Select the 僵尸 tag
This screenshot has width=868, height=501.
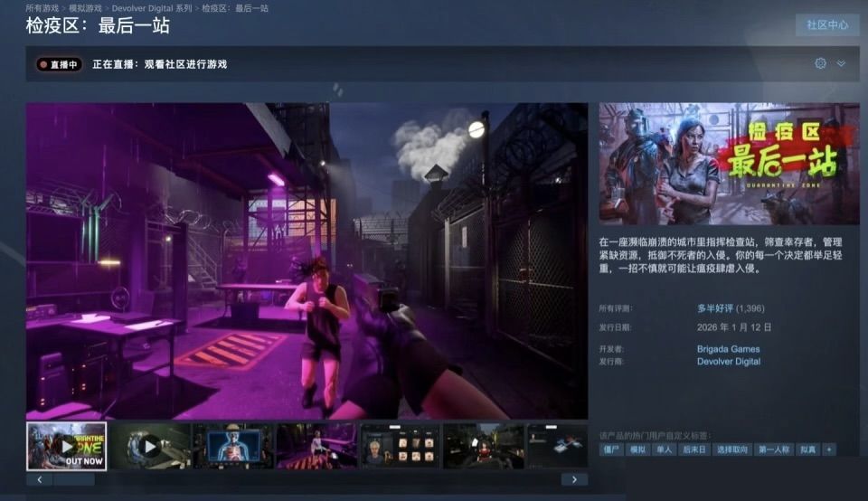611,449
